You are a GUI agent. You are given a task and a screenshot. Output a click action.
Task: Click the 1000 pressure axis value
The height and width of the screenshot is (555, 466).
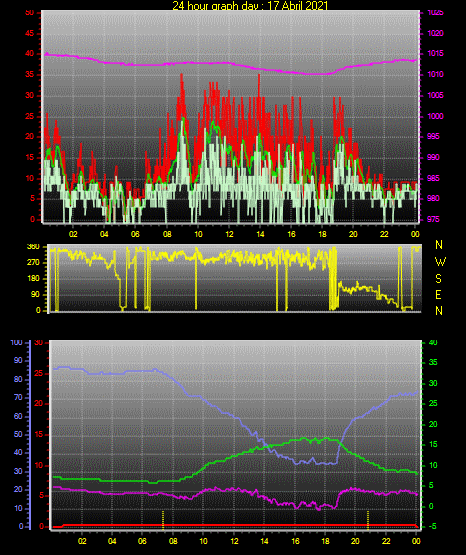click(435, 116)
